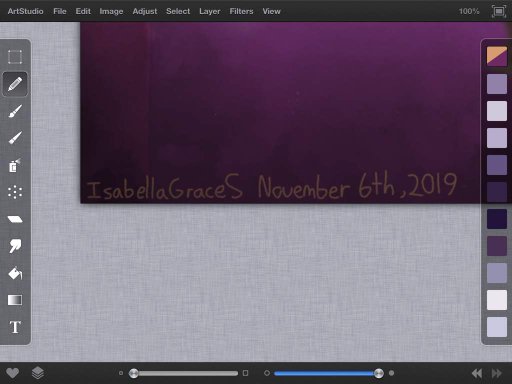Click the undo double-arrow button
Image resolution: width=512 pixels, height=384 pixels.
477,373
